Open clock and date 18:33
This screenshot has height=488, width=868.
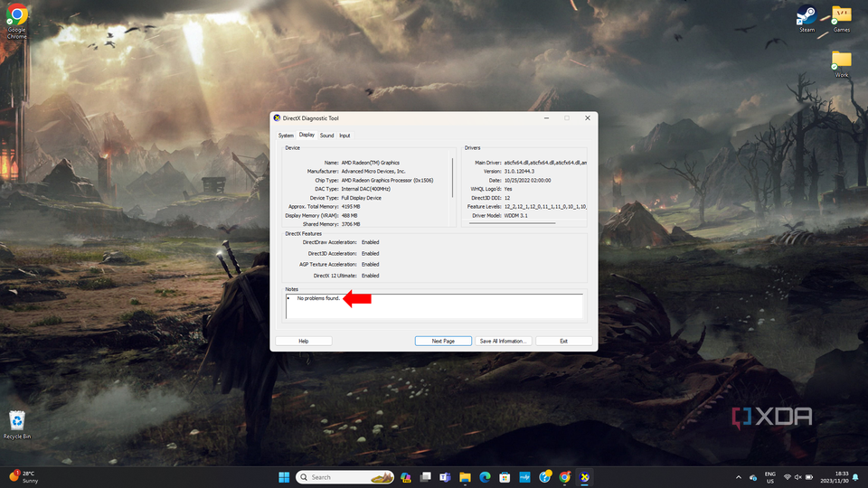tap(835, 477)
